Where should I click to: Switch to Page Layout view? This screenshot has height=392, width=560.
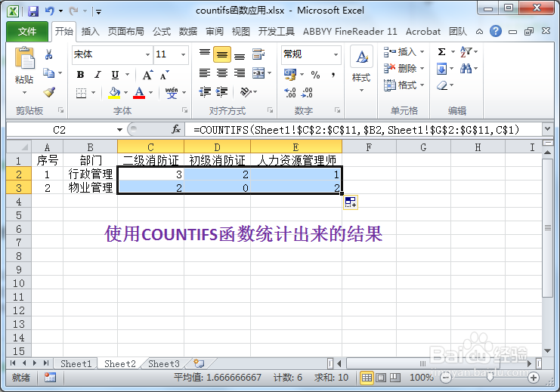point(381,378)
